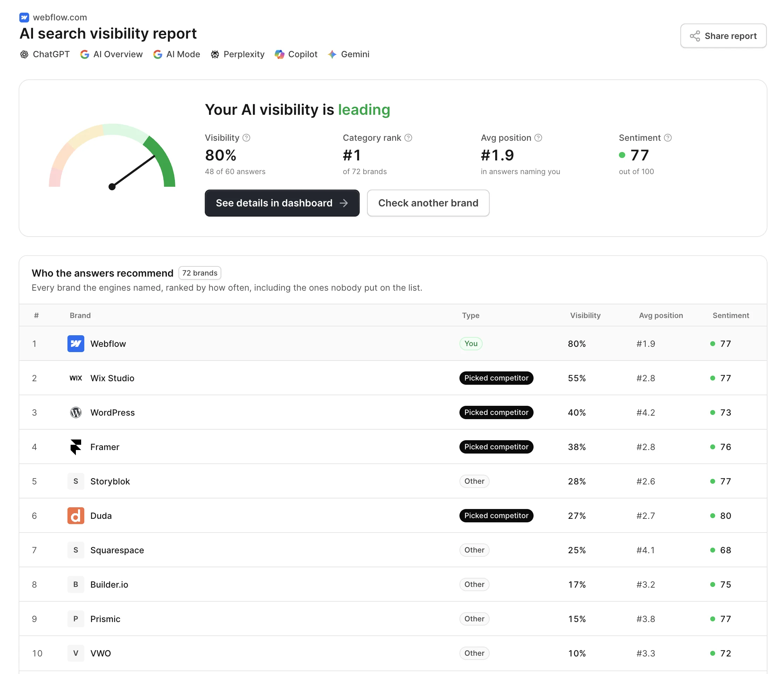Click the Other tag for Prismic
Image resolution: width=784 pixels, height=674 pixels.
click(x=475, y=619)
